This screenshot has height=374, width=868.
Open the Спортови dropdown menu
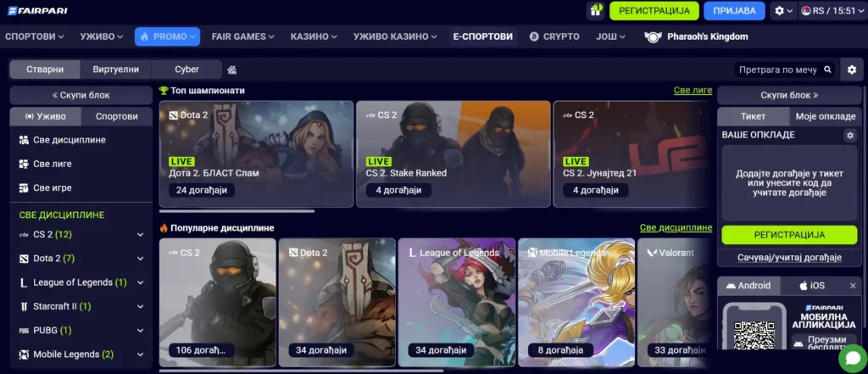[35, 36]
